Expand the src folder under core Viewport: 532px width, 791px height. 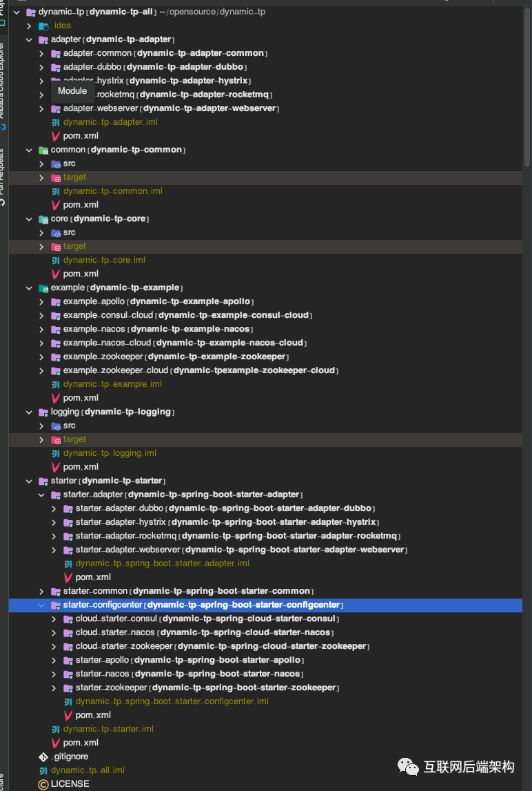pyautogui.click(x=41, y=232)
